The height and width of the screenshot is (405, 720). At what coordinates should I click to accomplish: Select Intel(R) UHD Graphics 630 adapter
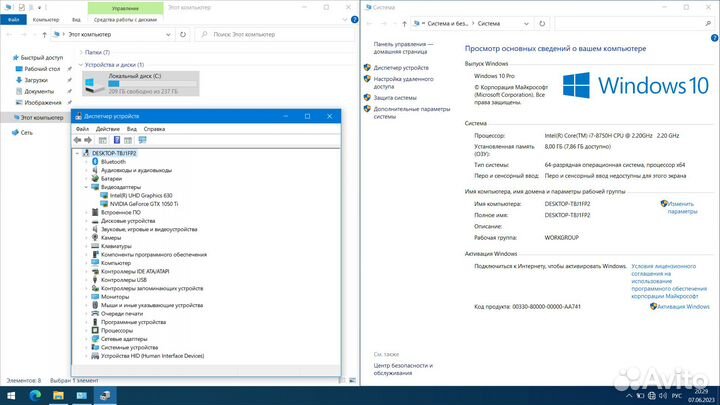141,195
